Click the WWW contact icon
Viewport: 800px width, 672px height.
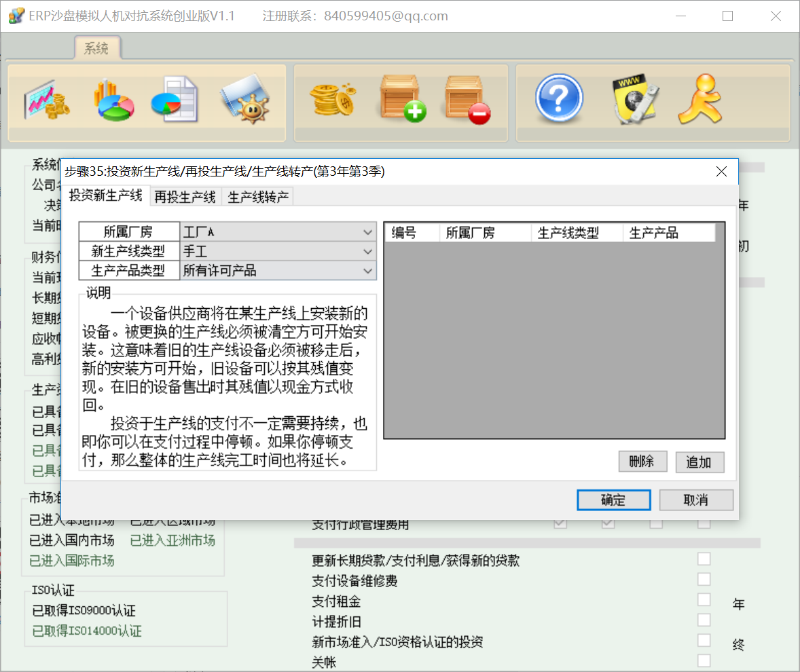click(634, 99)
